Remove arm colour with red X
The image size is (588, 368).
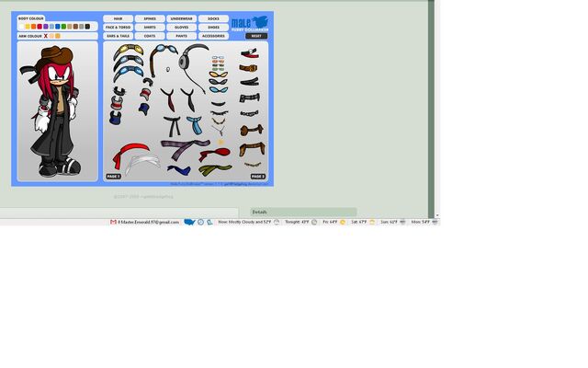point(45,36)
